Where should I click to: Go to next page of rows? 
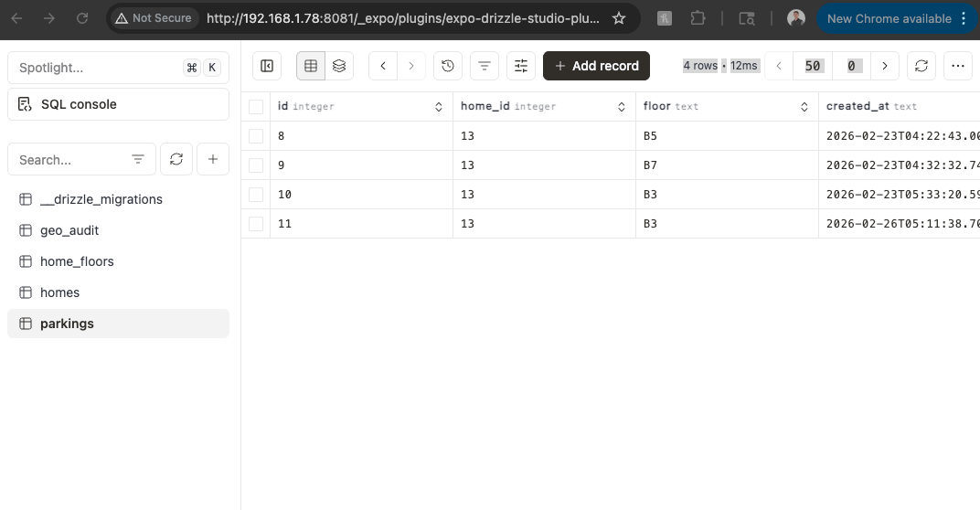click(884, 66)
